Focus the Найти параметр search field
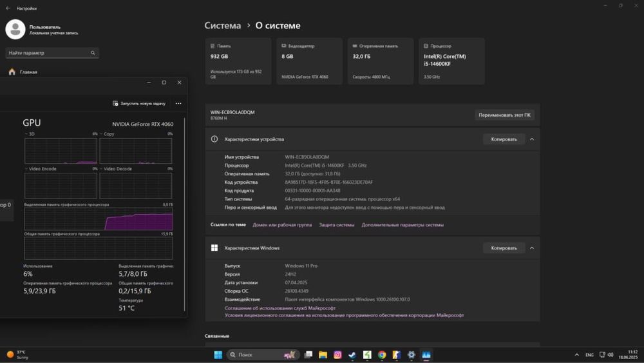 [52, 53]
